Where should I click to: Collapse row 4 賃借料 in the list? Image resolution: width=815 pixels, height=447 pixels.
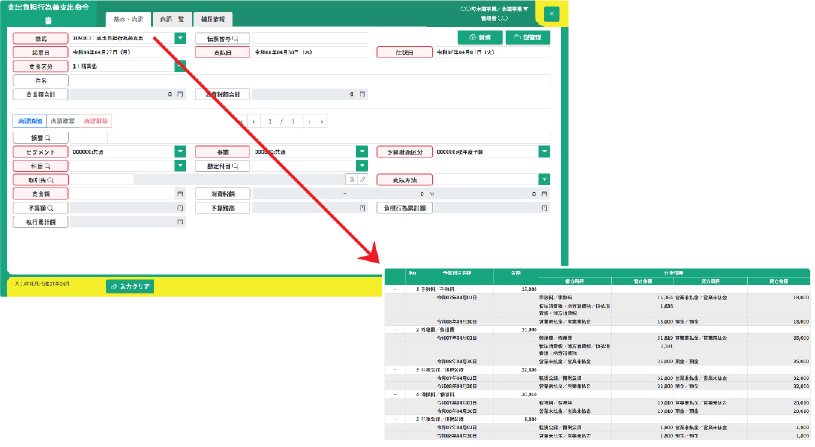[395, 395]
